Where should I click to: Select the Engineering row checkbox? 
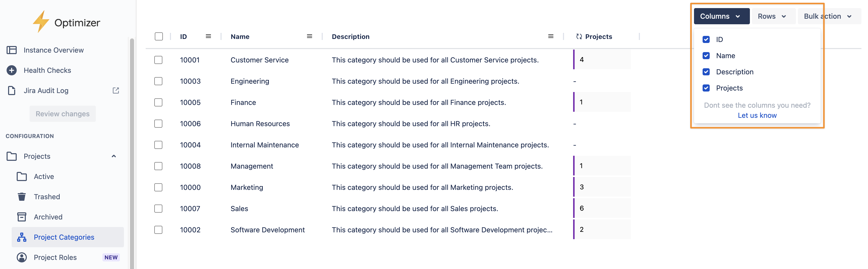click(x=158, y=81)
